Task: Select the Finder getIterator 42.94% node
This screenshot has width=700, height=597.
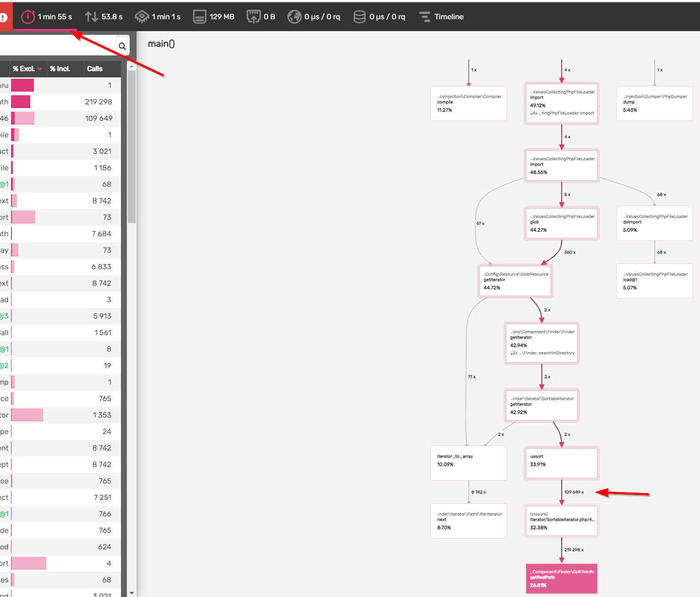Action: 542,343
